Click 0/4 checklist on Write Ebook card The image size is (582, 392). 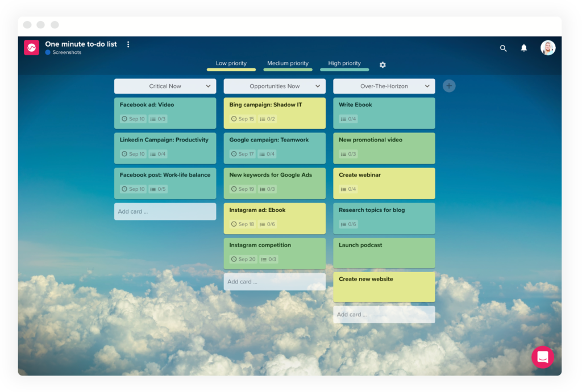click(348, 119)
